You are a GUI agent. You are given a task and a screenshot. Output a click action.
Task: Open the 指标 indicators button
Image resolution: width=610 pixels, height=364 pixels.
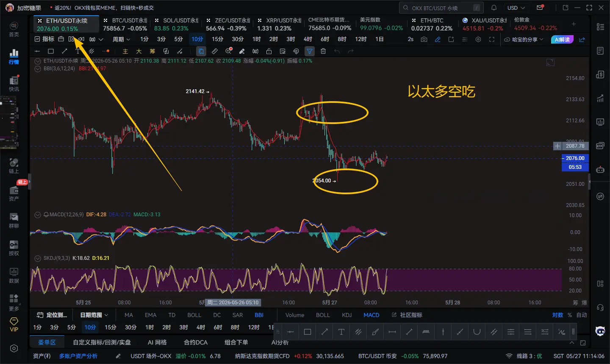point(44,39)
